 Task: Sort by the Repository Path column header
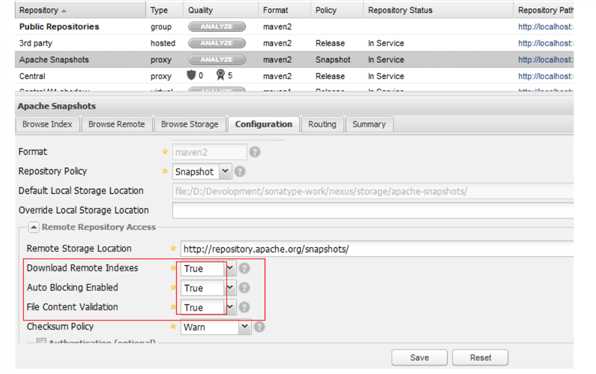pos(544,10)
